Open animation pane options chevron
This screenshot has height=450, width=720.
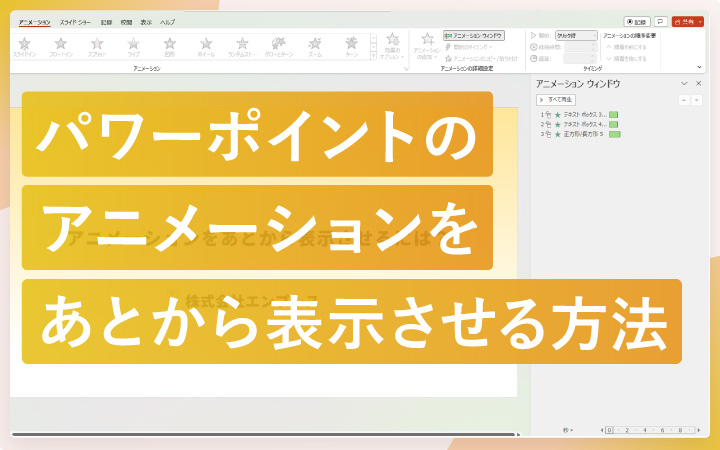point(684,84)
